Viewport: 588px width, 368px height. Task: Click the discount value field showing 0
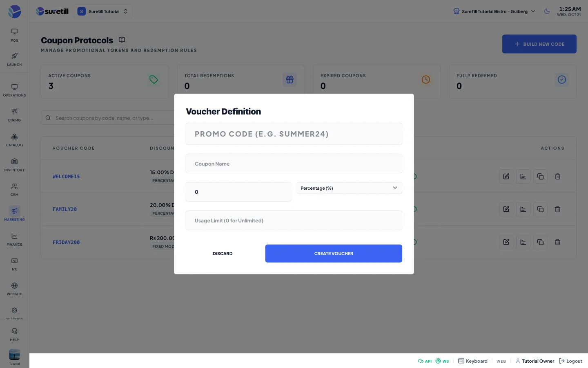pos(238,192)
